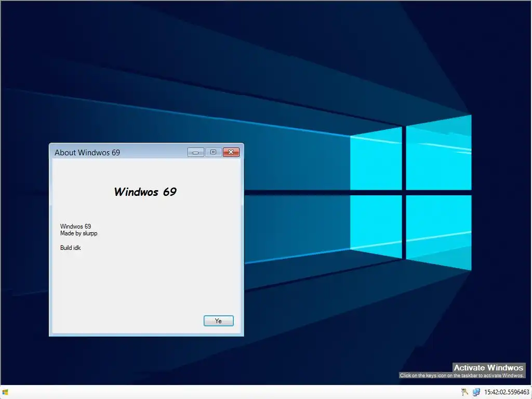Click the About Windwos 69 title text
This screenshot has height=399, width=532.
click(x=87, y=153)
